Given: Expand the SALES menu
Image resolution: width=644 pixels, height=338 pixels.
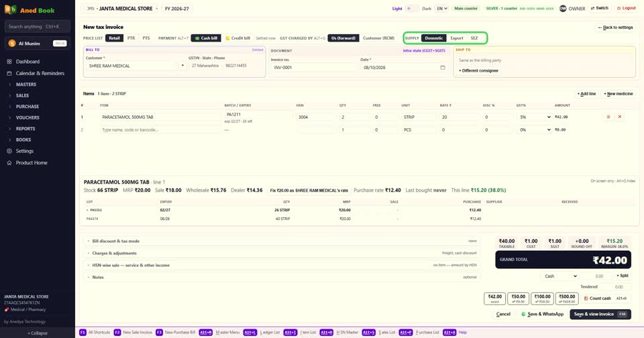Looking at the screenshot, I should (x=22, y=95).
